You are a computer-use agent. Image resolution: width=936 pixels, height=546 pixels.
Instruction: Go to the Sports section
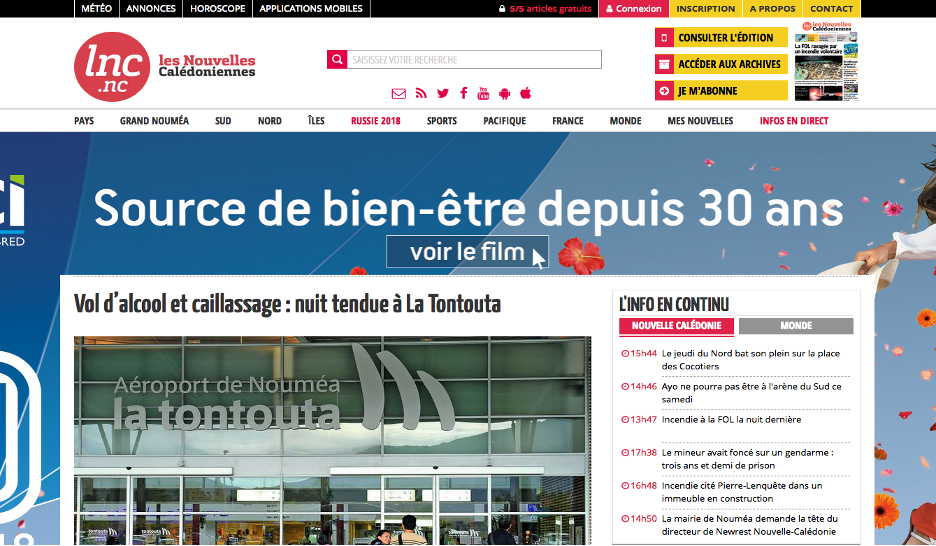coord(442,121)
